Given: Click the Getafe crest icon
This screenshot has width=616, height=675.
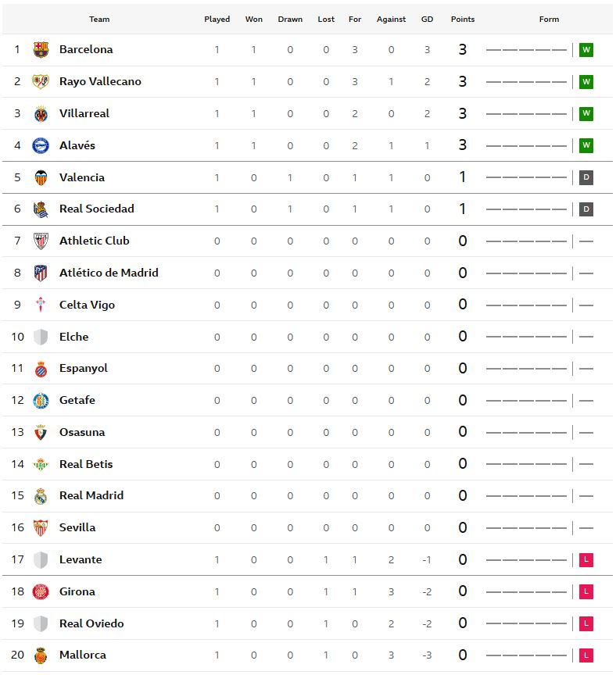Looking at the screenshot, I should 41,401.
